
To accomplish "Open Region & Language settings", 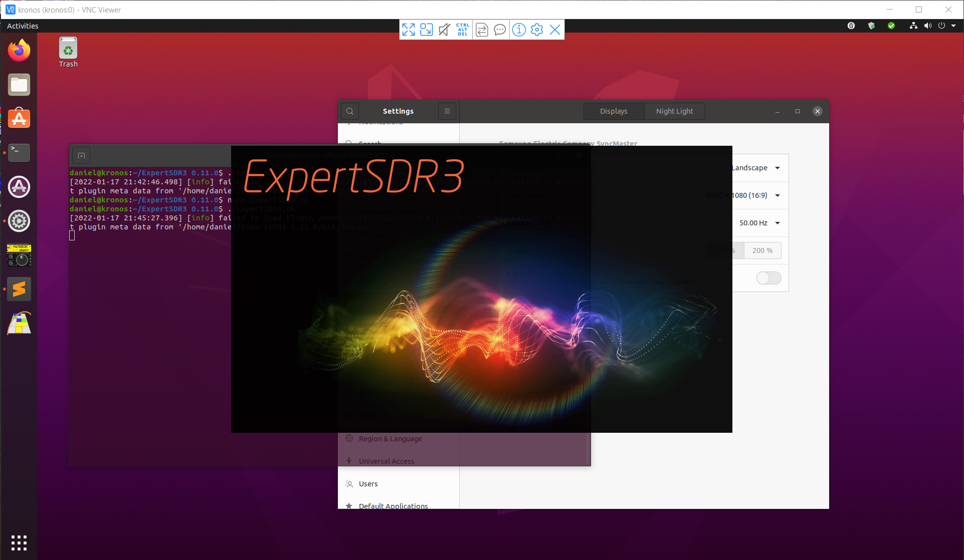I will coord(390,438).
